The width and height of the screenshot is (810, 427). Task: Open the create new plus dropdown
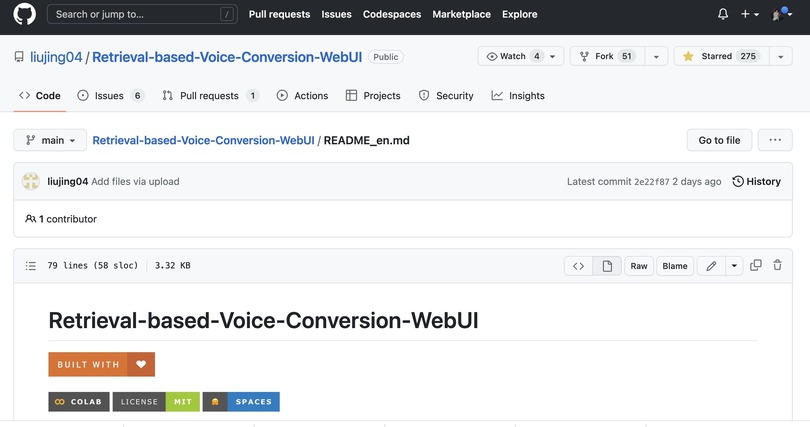[x=750, y=15]
